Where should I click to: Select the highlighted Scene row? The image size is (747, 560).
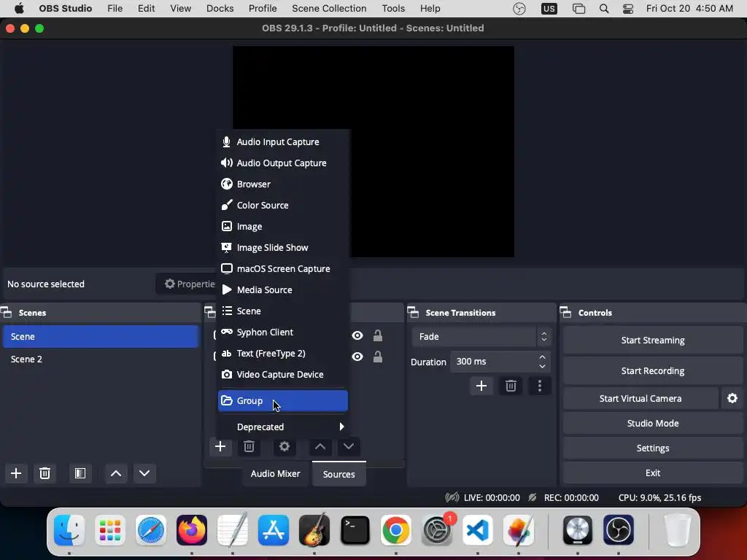pos(101,337)
